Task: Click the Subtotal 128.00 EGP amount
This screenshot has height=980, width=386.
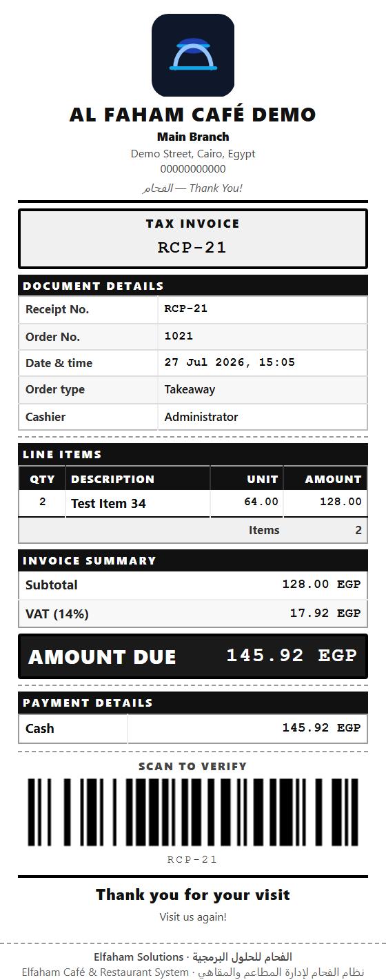Action: click(321, 585)
